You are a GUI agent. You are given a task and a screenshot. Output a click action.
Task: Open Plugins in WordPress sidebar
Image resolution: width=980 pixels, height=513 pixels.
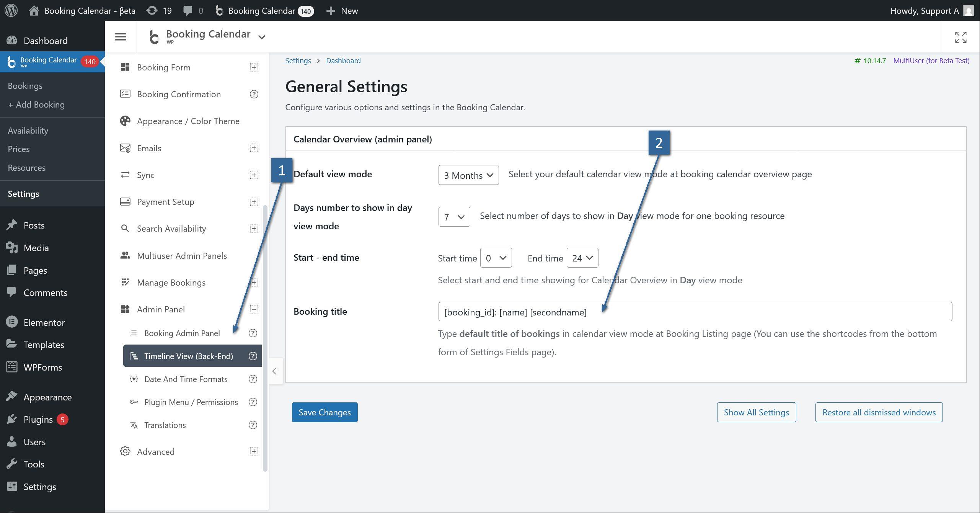pos(38,420)
